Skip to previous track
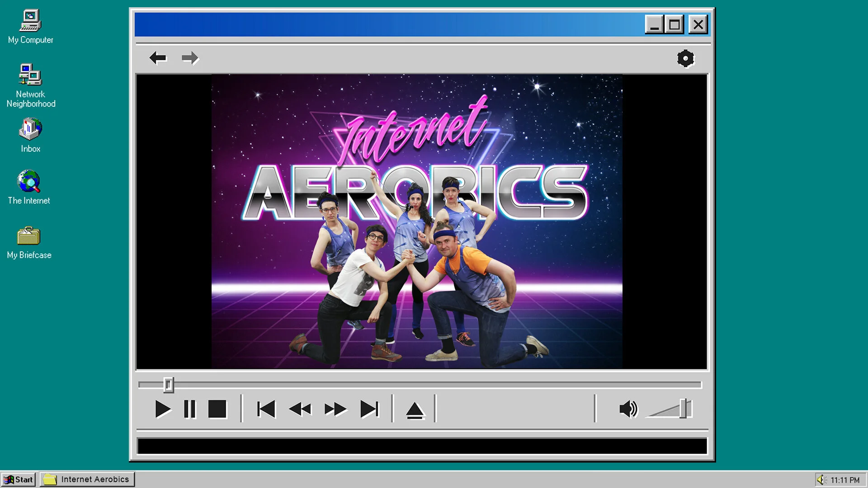The width and height of the screenshot is (868, 488). [x=266, y=409]
